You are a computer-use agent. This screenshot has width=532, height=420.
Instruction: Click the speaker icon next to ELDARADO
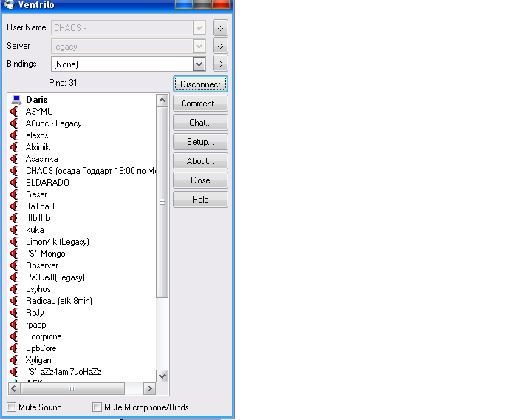click(14, 183)
